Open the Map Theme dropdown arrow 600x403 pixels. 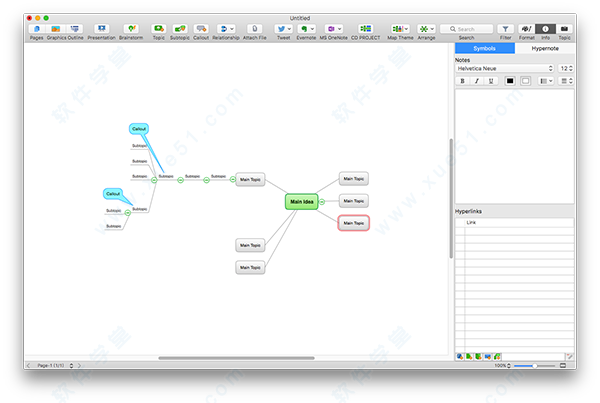tap(406, 29)
